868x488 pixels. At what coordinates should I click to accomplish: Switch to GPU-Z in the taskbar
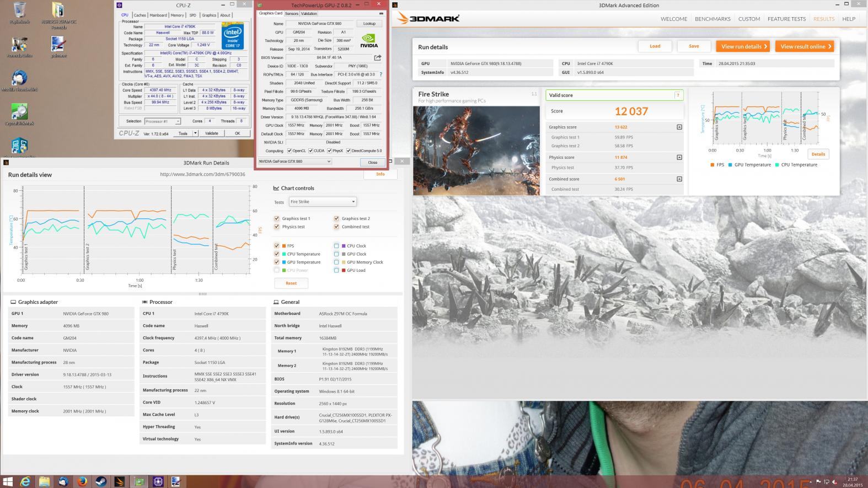139,481
